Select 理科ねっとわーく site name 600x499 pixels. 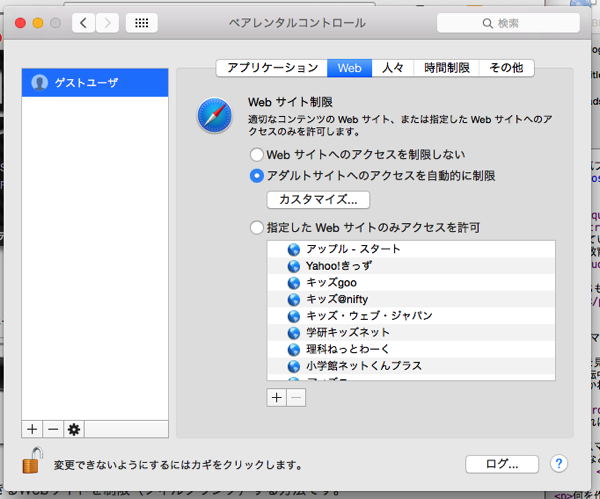click(x=348, y=349)
